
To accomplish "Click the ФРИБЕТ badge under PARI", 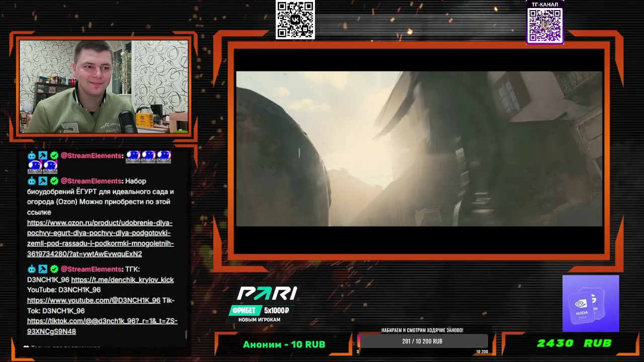I will [246, 310].
